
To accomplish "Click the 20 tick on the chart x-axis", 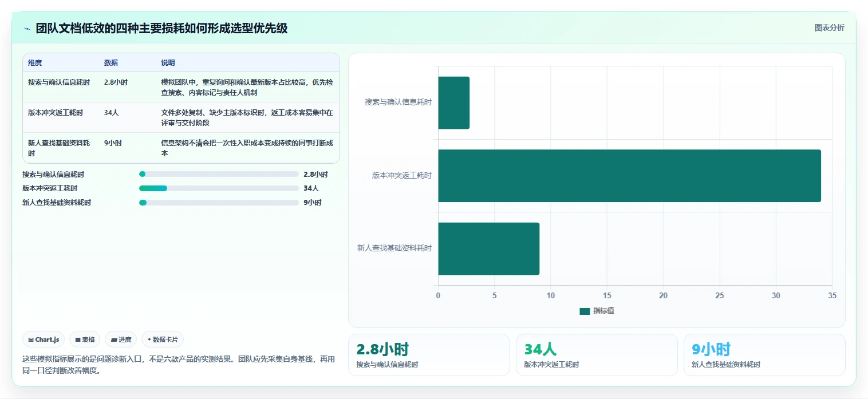I will pos(664,295).
